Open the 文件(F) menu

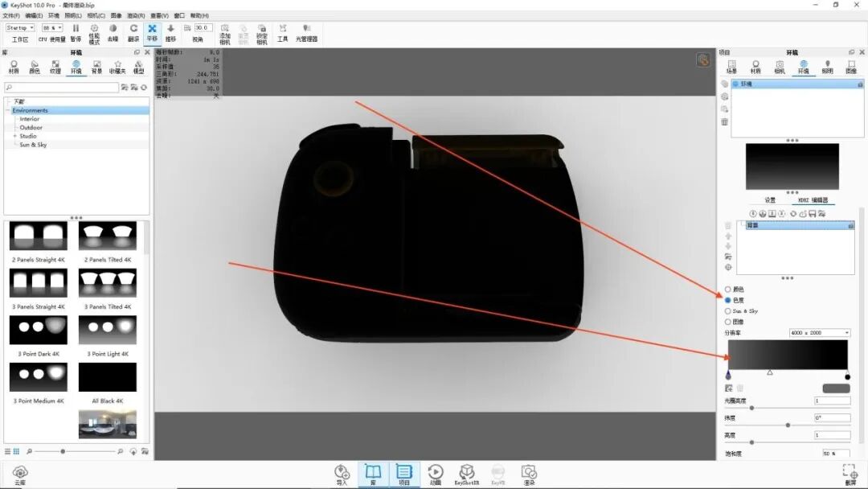click(10, 14)
